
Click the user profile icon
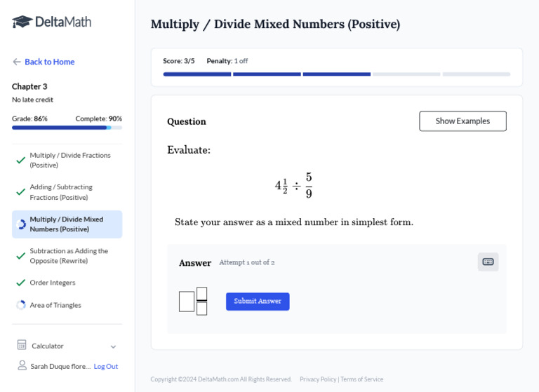[x=22, y=366]
